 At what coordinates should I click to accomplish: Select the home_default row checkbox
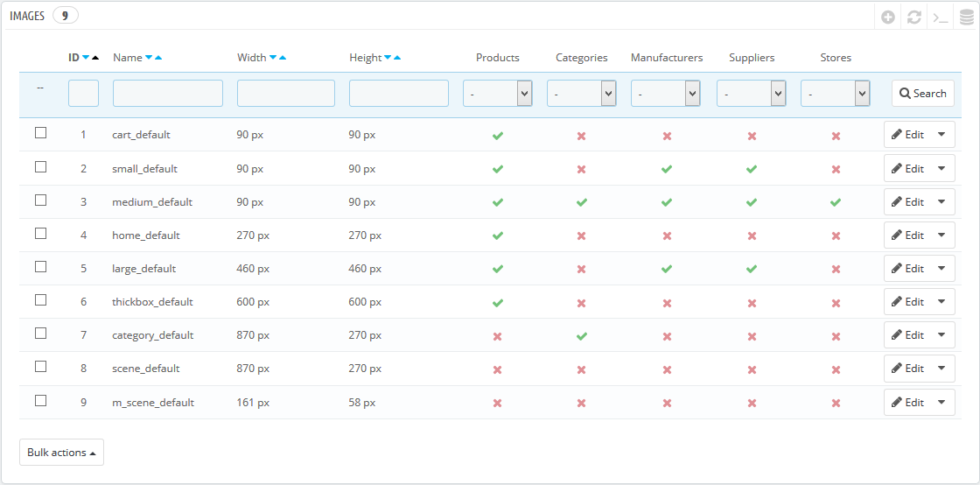coord(40,233)
